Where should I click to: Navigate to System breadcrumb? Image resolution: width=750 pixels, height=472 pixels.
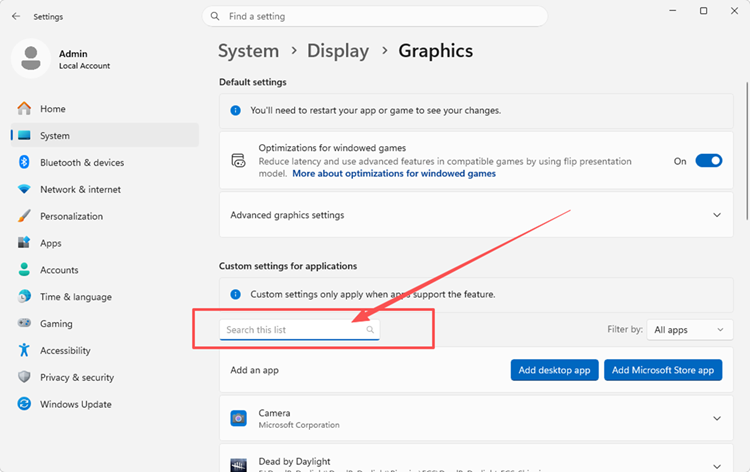(x=248, y=51)
